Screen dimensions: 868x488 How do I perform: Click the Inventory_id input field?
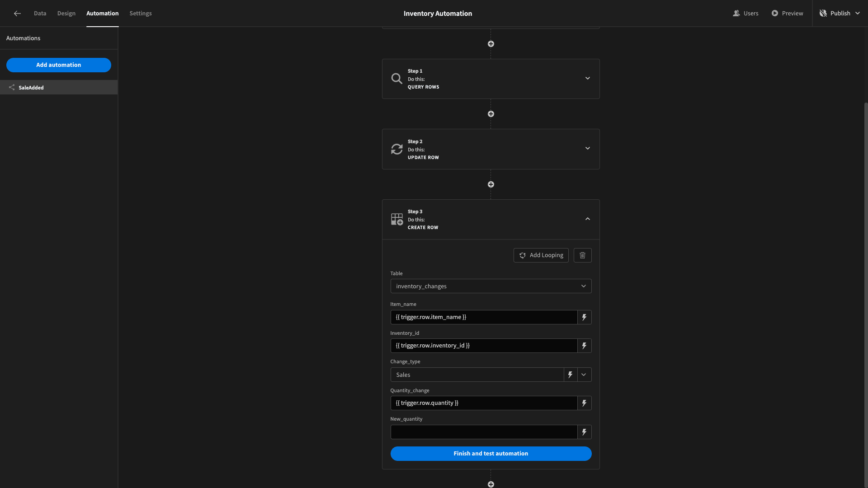(484, 346)
